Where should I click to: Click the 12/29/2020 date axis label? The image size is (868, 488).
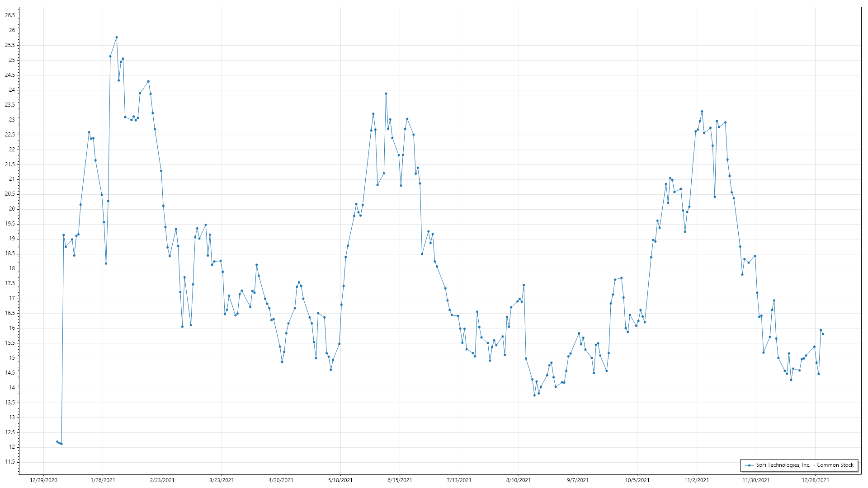click(43, 480)
